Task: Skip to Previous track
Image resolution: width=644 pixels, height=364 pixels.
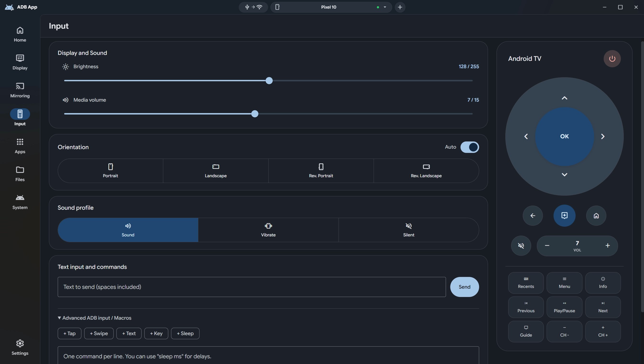Action: pos(526,307)
